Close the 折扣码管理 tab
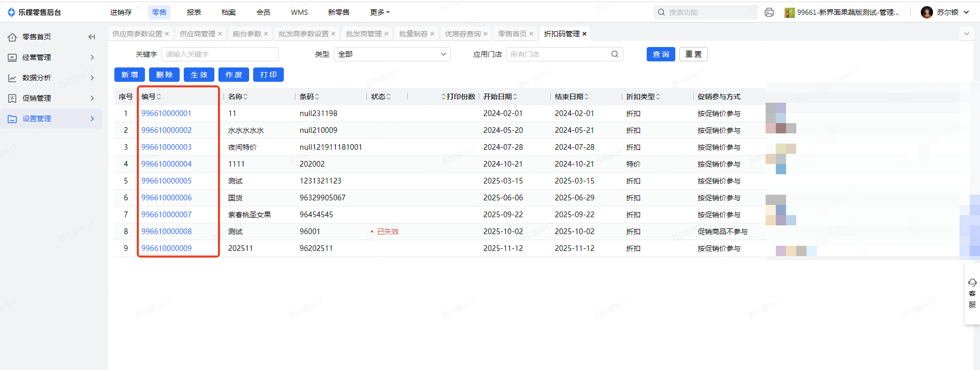980x370 pixels. coord(584,34)
